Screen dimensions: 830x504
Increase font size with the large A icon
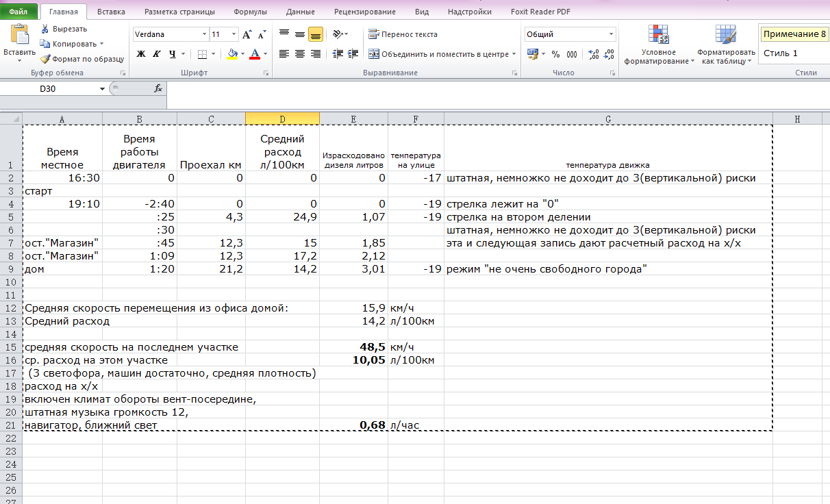(247, 34)
